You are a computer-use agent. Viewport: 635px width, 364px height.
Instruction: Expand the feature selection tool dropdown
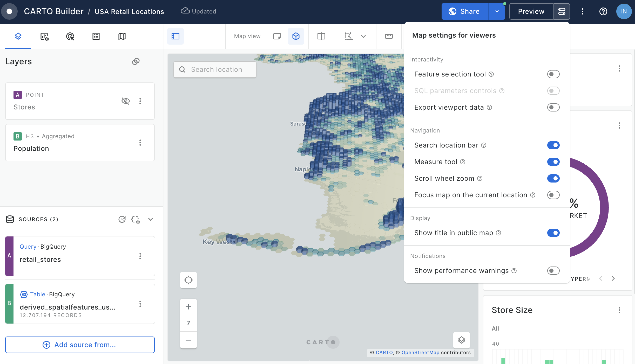pyautogui.click(x=363, y=36)
